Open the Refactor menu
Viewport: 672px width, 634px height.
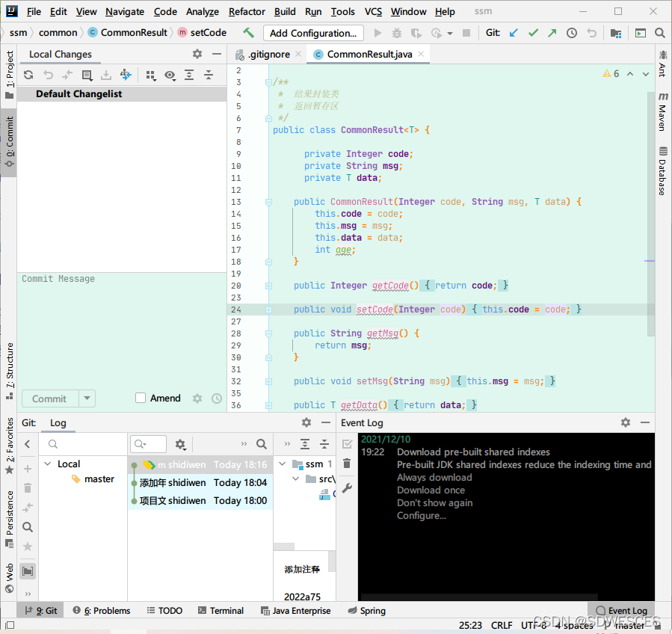(x=247, y=11)
